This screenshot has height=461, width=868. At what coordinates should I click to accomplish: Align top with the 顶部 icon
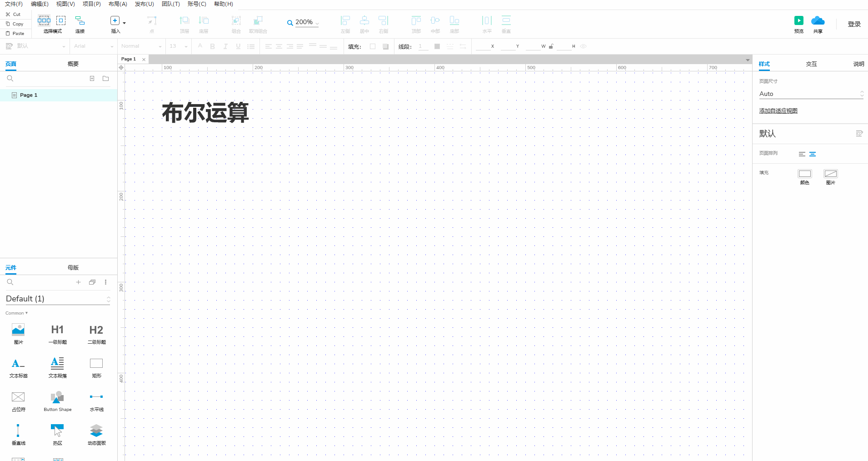pyautogui.click(x=416, y=20)
